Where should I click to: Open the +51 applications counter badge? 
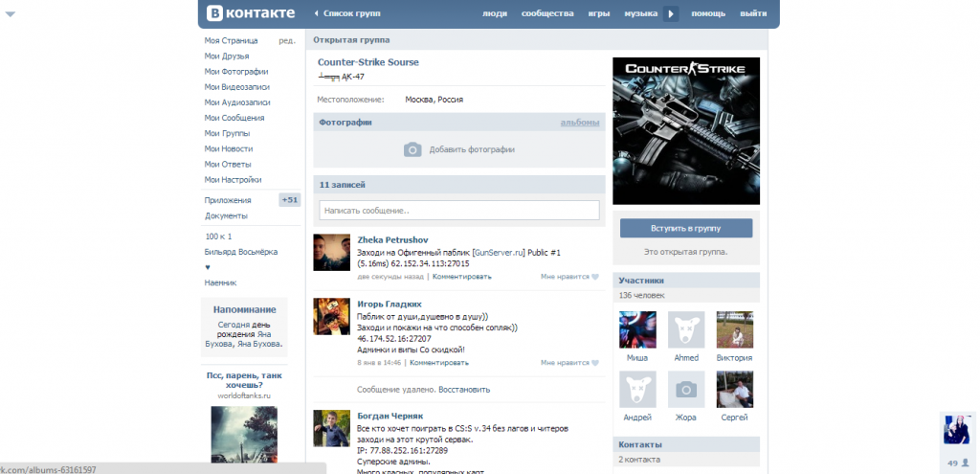pos(289,200)
